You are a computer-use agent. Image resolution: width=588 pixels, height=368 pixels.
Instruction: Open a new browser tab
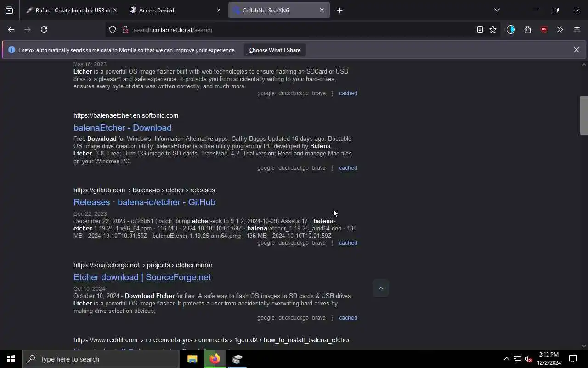tap(339, 10)
